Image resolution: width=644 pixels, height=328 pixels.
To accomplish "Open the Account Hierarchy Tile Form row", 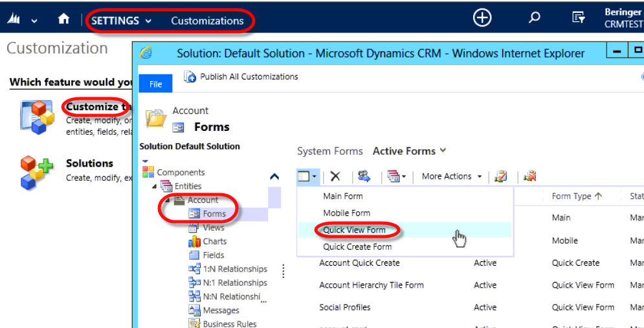I will pyautogui.click(x=372, y=285).
